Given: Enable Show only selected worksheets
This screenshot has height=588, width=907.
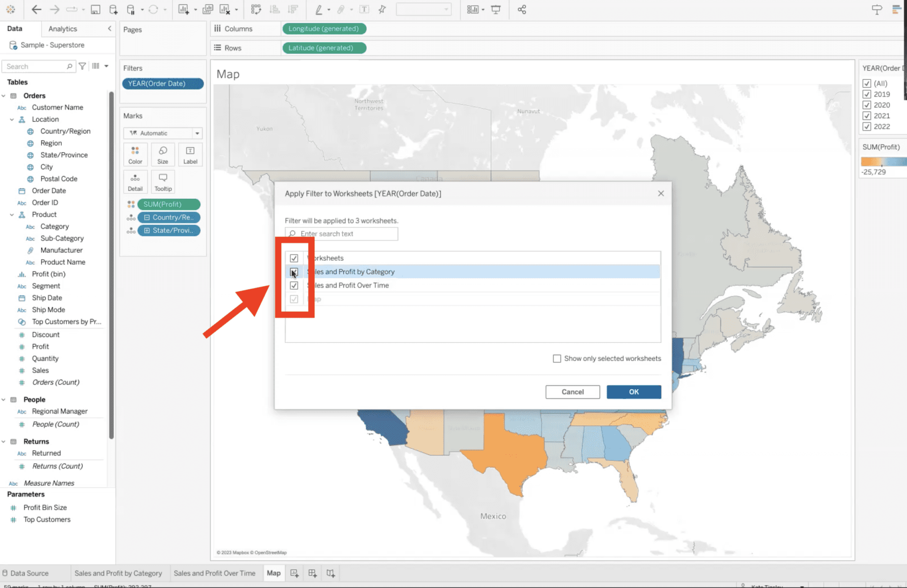Looking at the screenshot, I should click(557, 358).
